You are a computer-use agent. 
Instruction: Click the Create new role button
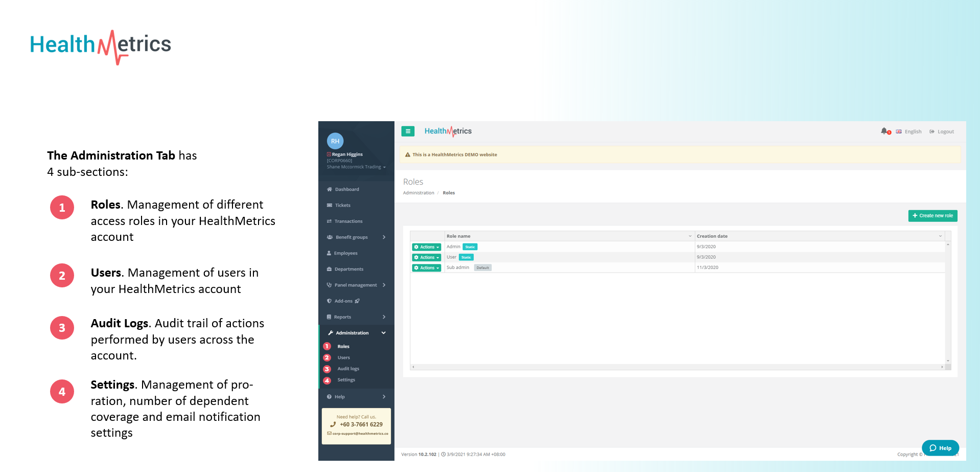point(932,216)
